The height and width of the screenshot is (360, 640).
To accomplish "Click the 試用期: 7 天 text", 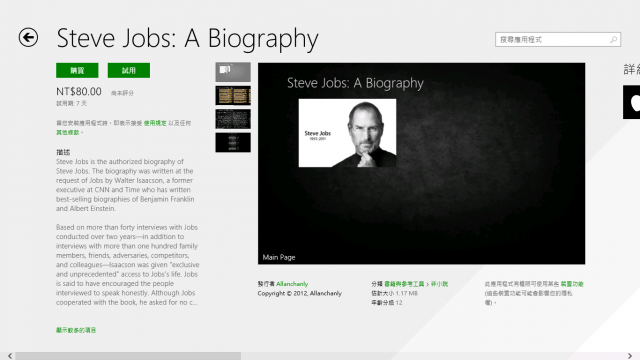I will 71,103.
